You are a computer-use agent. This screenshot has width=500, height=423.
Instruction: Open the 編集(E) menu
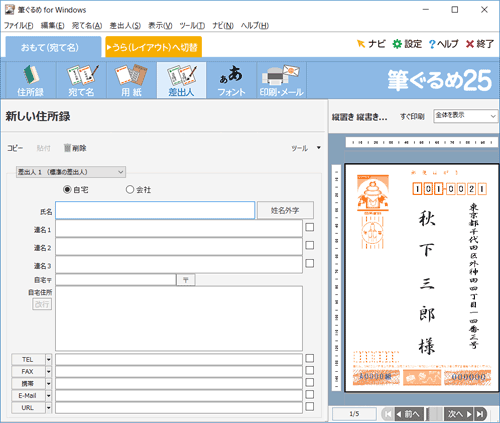pos(52,25)
